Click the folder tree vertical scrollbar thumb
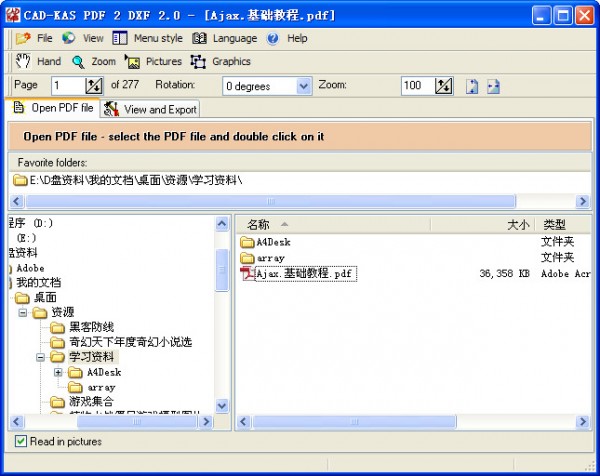The image size is (600, 476). point(222,270)
